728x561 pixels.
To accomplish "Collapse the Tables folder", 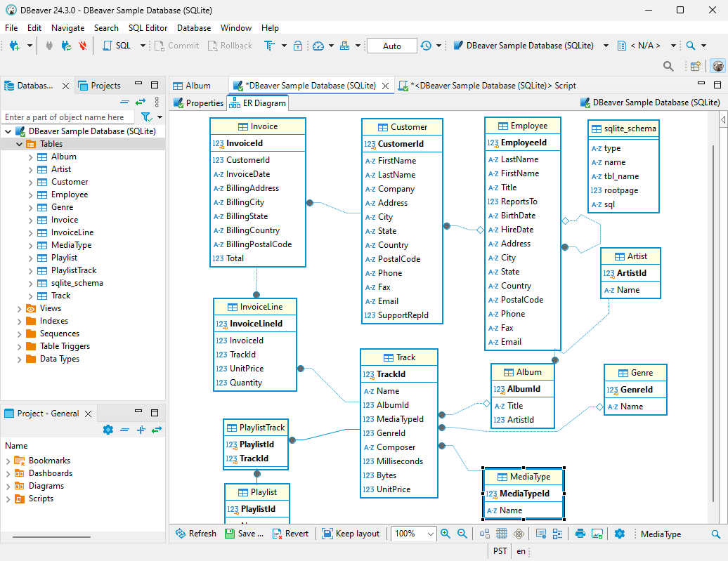I will (20, 145).
